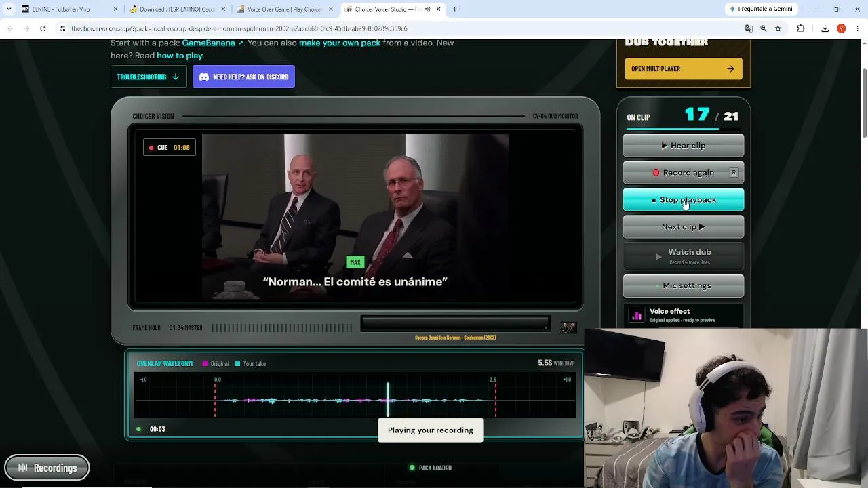Click the MAX speaker name tag
The image size is (868, 488).
click(355, 262)
